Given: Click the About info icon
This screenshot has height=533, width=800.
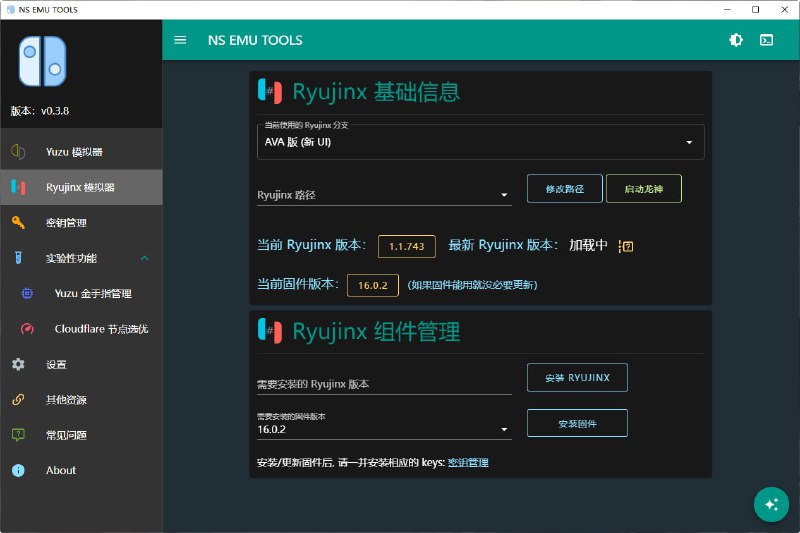Looking at the screenshot, I should click(18, 470).
